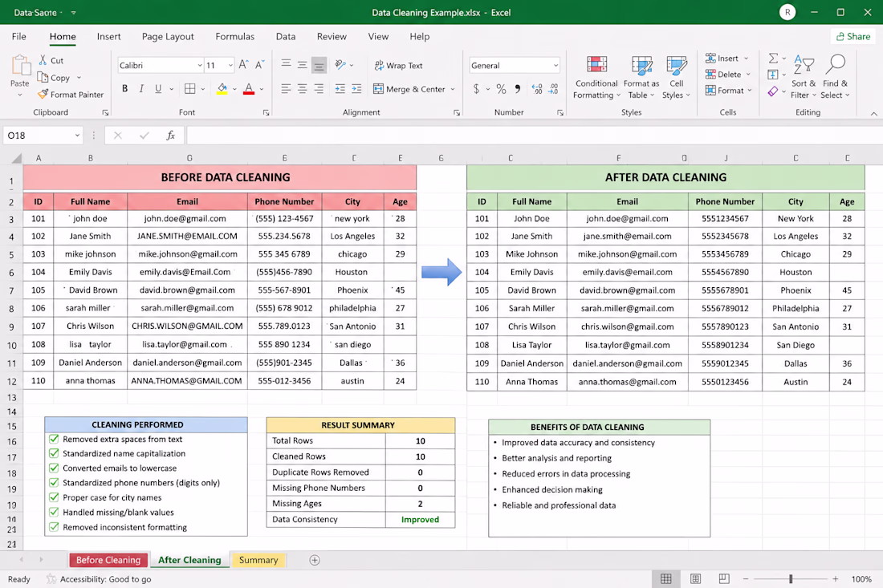This screenshot has height=588, width=883.
Task: Open the File menu
Action: 19,37
